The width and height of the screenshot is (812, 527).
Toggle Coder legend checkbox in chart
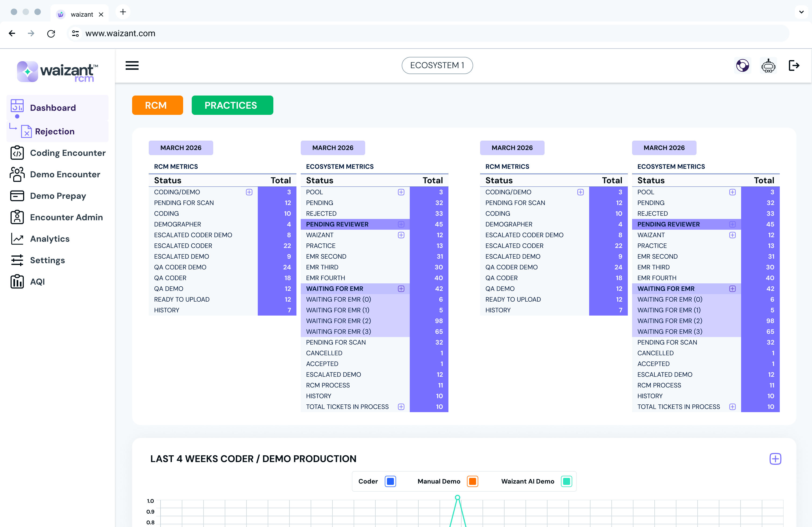click(390, 481)
